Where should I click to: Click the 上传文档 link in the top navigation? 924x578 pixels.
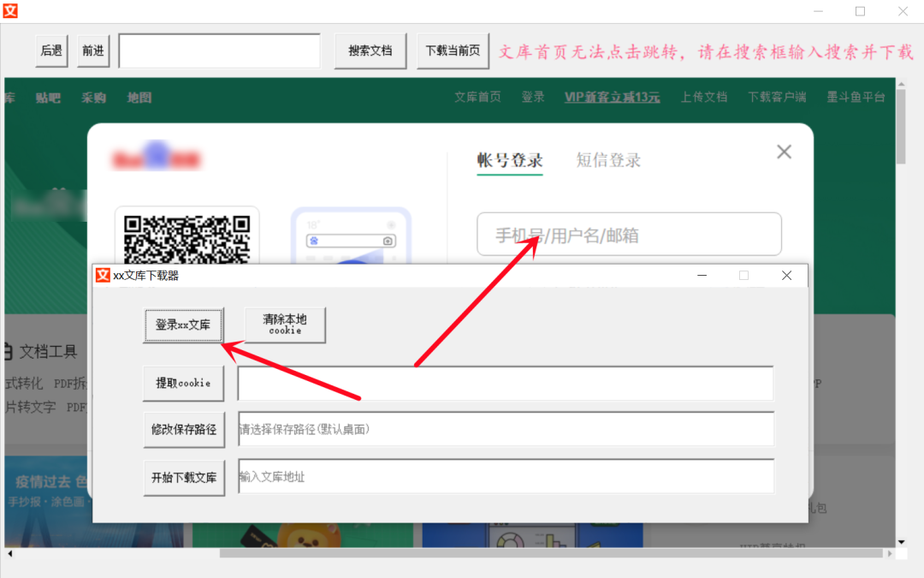click(703, 97)
